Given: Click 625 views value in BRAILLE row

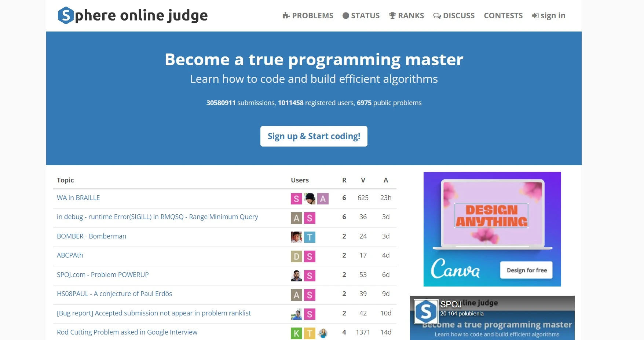Looking at the screenshot, I should (363, 198).
